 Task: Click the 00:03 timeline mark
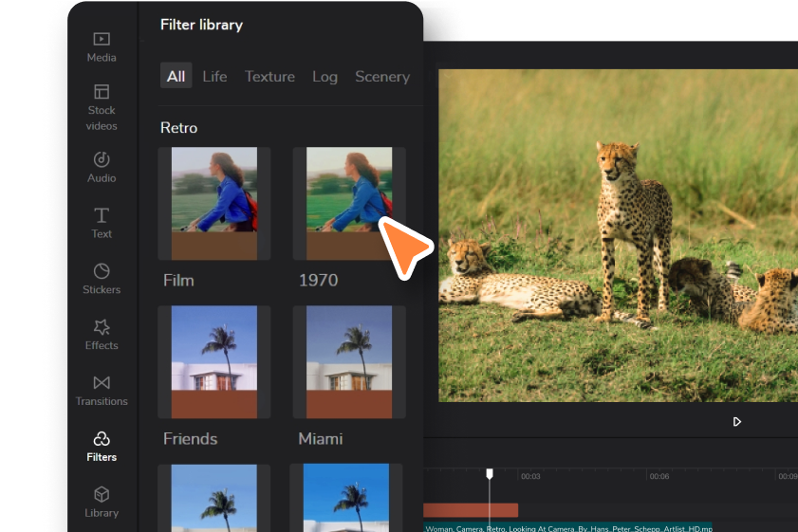tap(530, 476)
